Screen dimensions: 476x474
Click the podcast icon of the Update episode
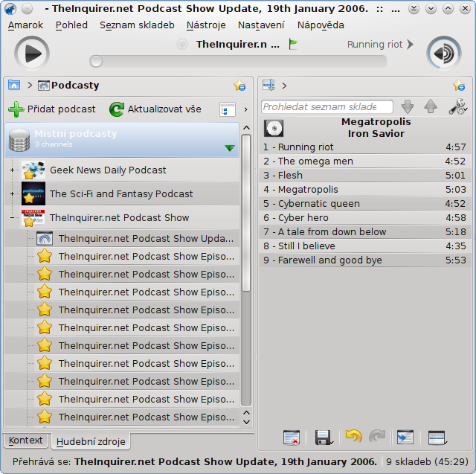pyautogui.click(x=45, y=239)
